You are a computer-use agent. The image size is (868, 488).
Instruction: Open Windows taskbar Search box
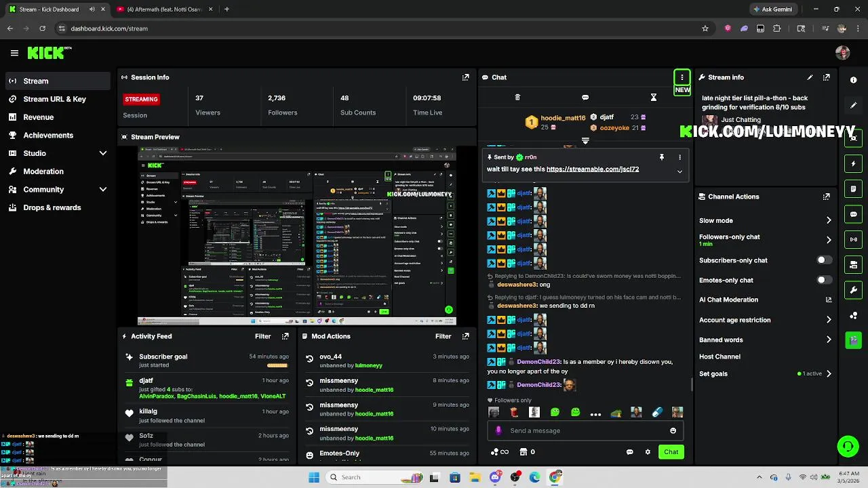pyautogui.click(x=374, y=477)
